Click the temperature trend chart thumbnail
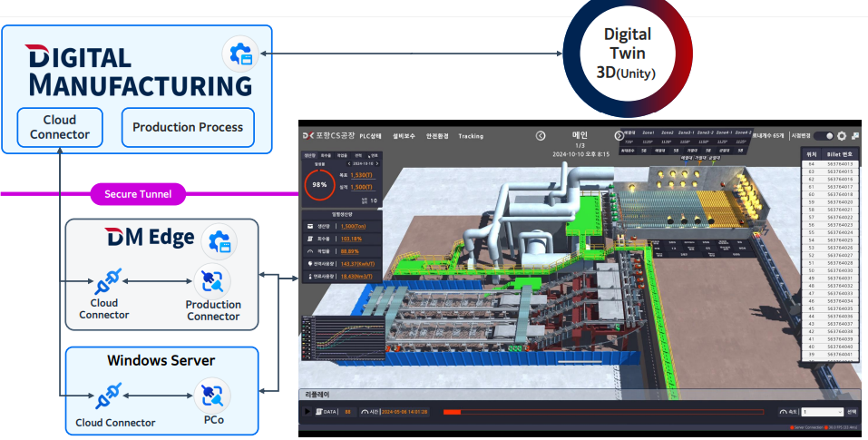 343,337
